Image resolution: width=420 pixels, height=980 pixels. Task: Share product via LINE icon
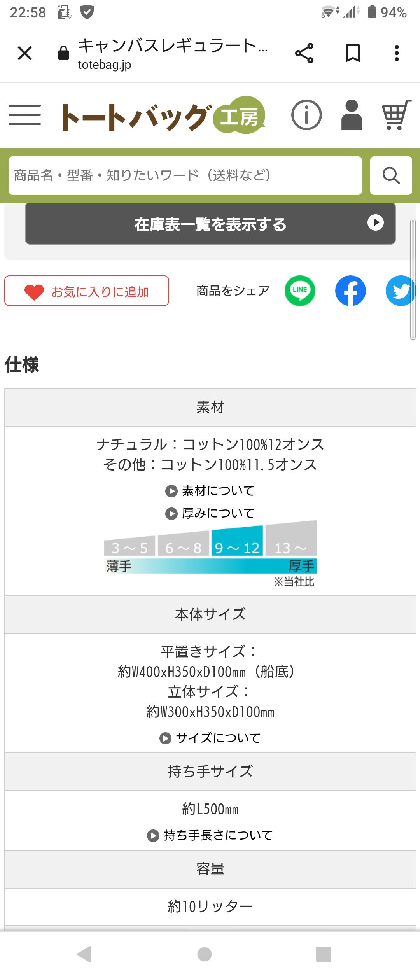[x=300, y=291]
